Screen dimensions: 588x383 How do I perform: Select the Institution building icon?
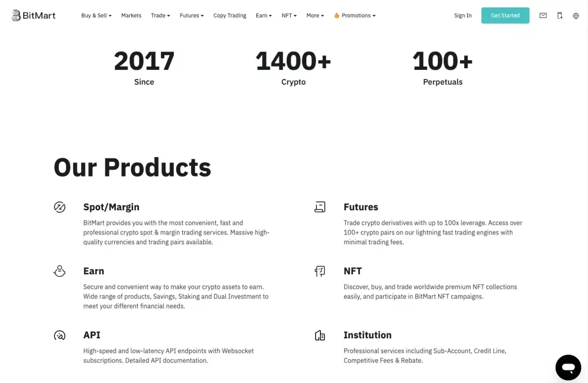(320, 335)
